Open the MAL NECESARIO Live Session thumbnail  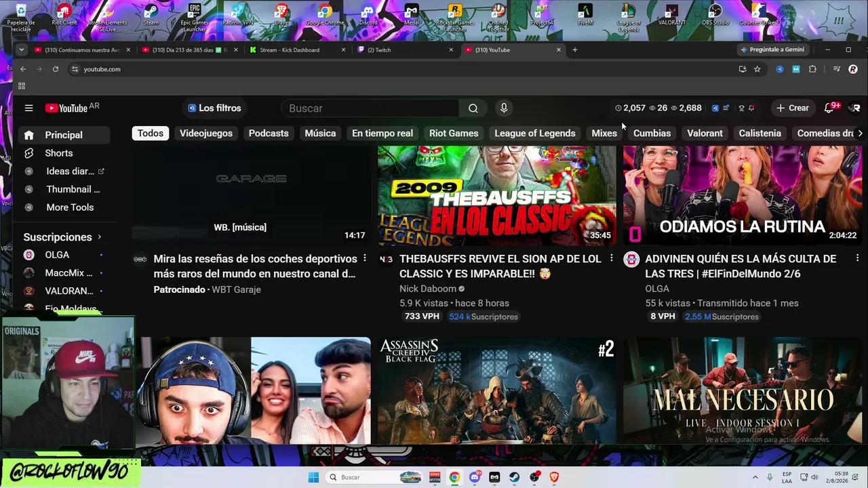tap(743, 390)
